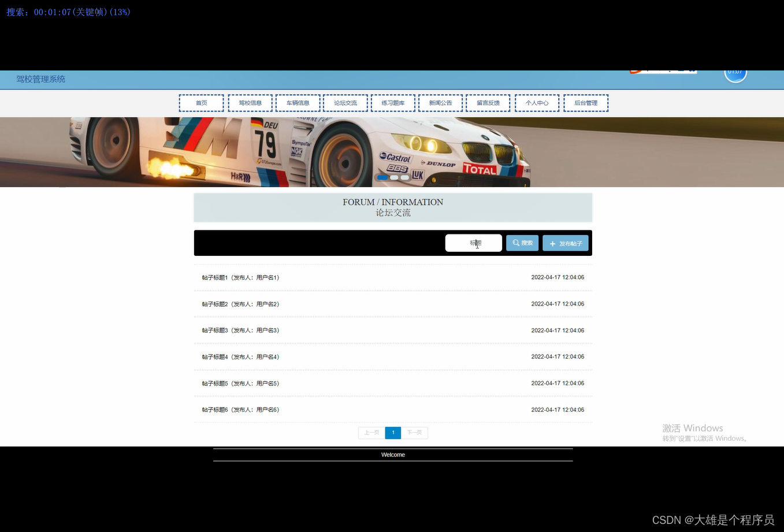Click the BMW race car banner image
The image size is (784, 532).
tap(392, 152)
